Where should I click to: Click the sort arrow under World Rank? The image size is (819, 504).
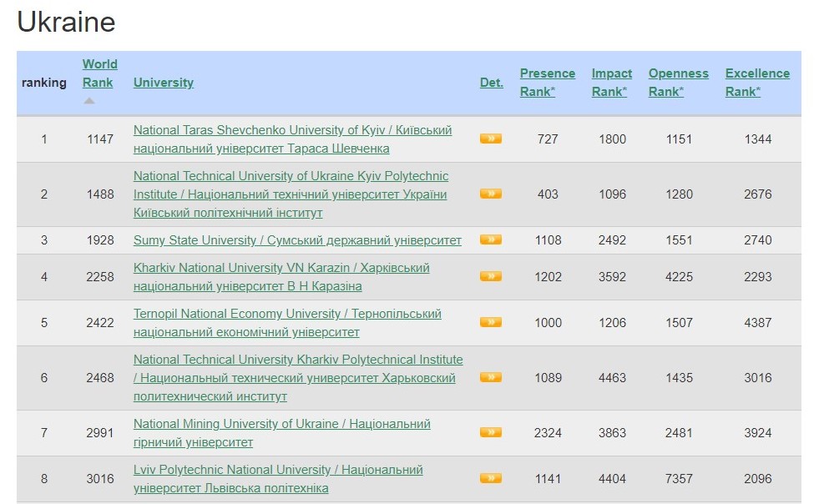pyautogui.click(x=89, y=100)
